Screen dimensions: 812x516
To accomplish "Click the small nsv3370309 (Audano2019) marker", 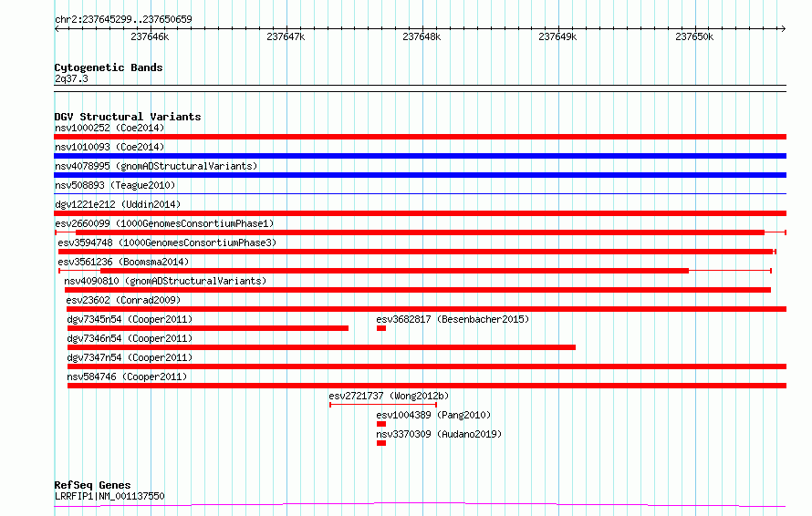I will click(x=381, y=443).
